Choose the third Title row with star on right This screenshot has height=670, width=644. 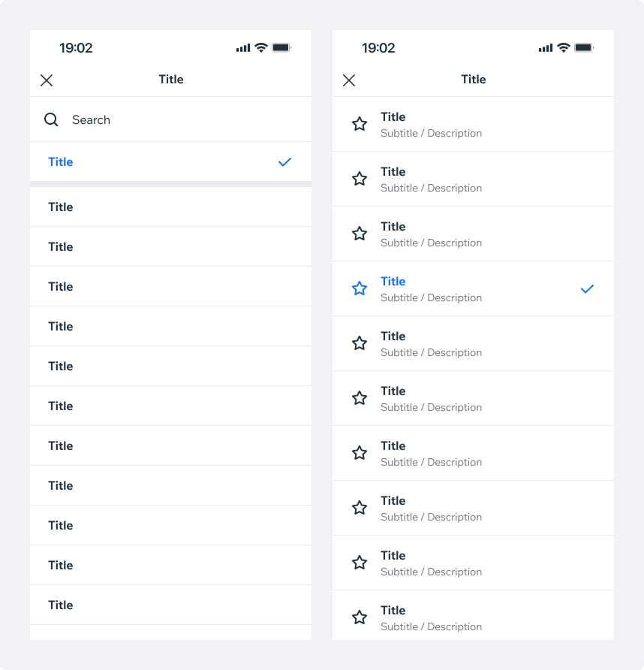pyautogui.click(x=473, y=234)
